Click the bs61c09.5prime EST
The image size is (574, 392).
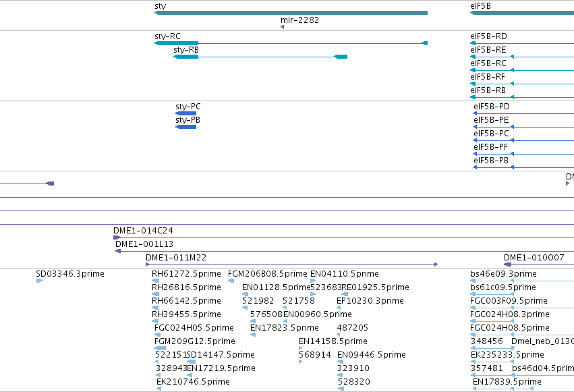(492, 294)
